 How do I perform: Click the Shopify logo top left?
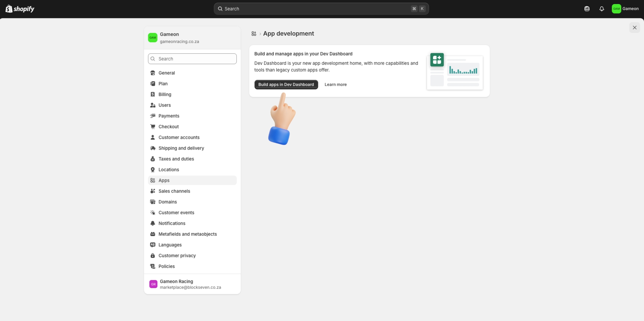pyautogui.click(x=19, y=9)
